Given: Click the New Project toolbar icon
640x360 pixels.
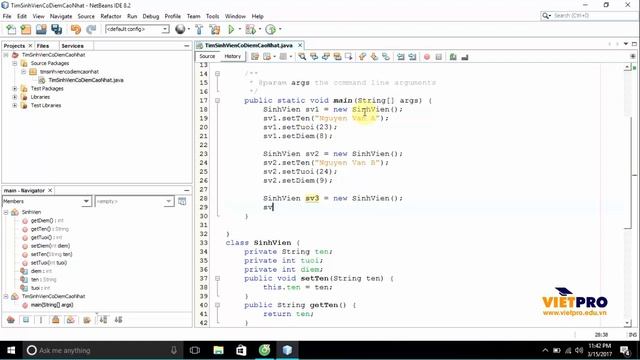Looking at the screenshot, I should click(x=26, y=29).
